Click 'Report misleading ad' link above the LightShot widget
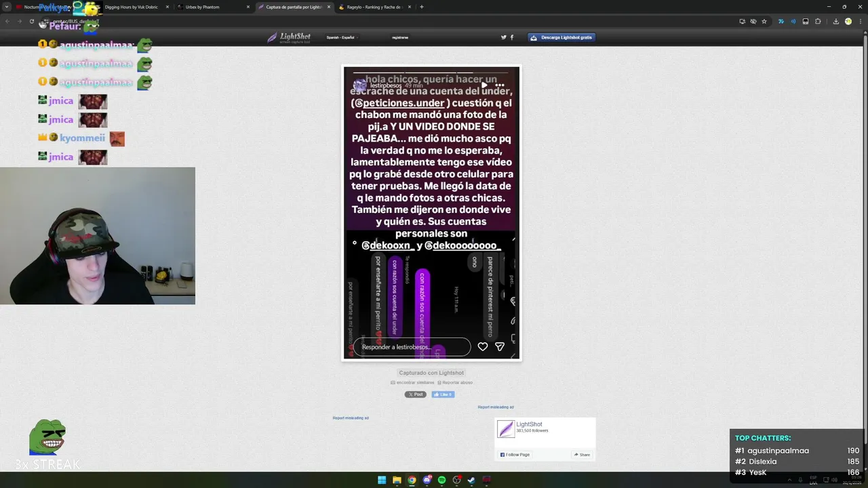 point(496,407)
